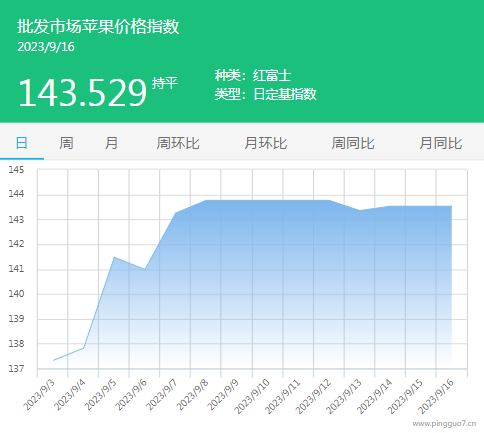Click the 持平 status label
The image size is (484, 433).
[x=165, y=83]
